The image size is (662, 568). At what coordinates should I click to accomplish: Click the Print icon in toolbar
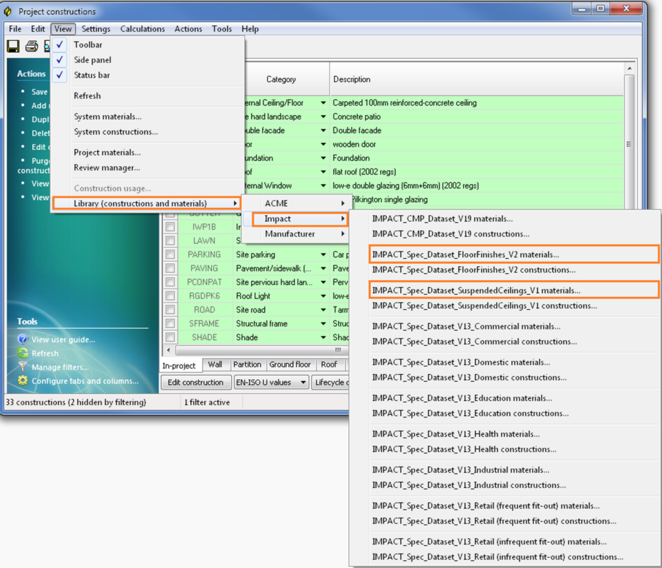[31, 46]
